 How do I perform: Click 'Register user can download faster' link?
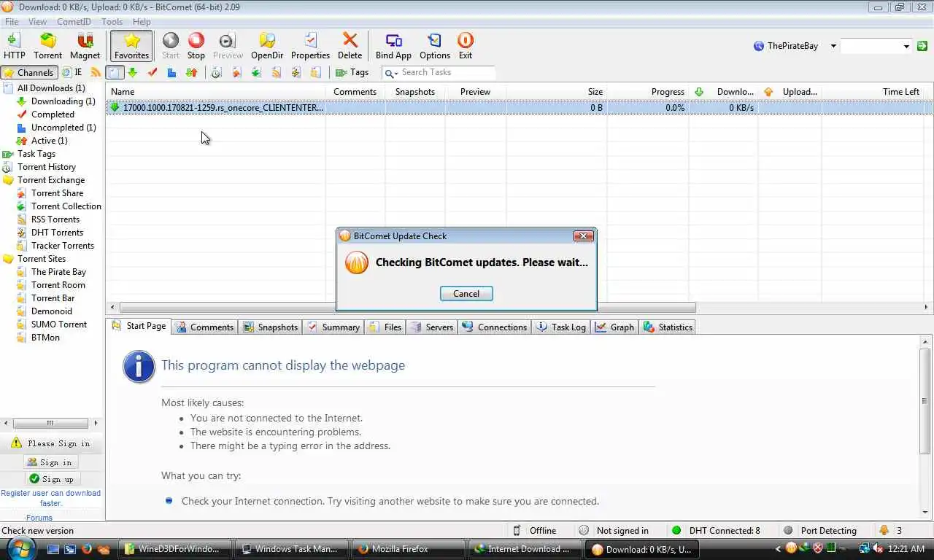pos(51,498)
